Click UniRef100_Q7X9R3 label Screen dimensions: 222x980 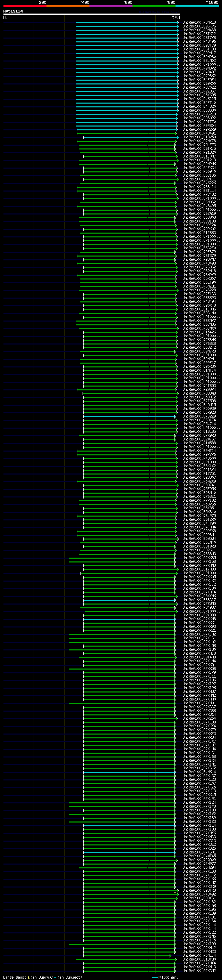pos(199,436)
